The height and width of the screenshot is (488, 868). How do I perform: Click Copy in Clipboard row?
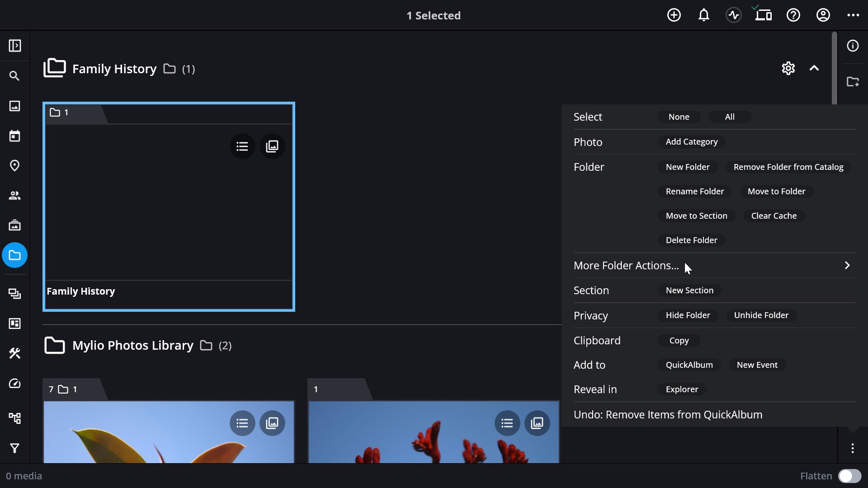pyautogui.click(x=679, y=340)
